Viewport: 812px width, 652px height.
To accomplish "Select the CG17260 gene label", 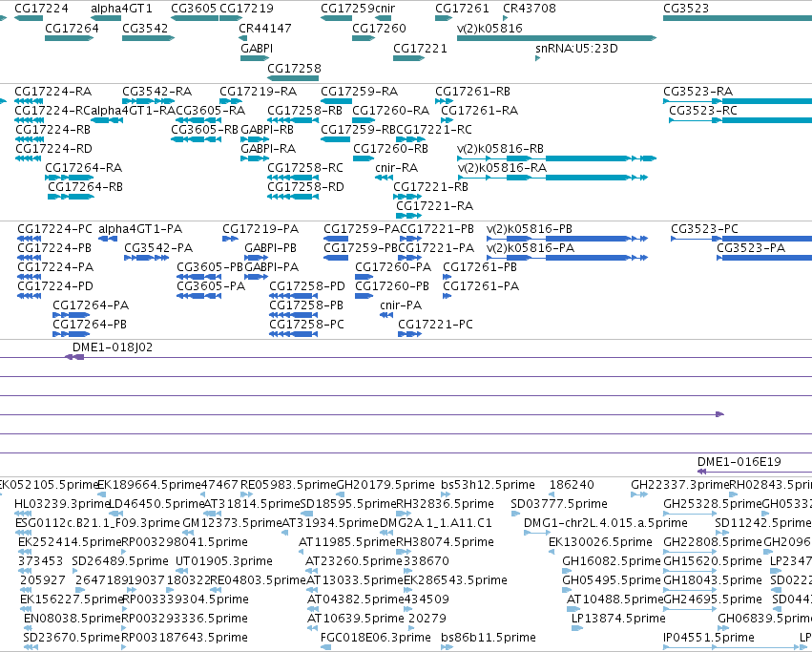I will pyautogui.click(x=379, y=28).
